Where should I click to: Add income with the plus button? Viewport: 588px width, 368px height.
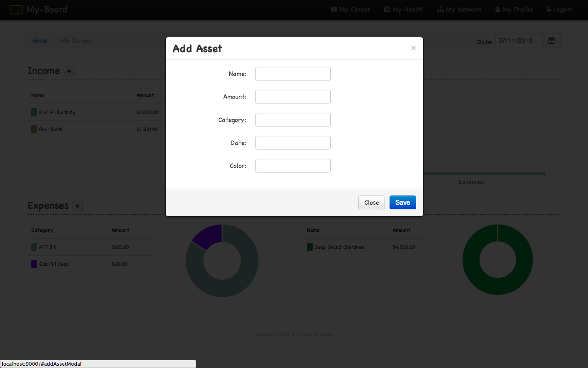69,71
